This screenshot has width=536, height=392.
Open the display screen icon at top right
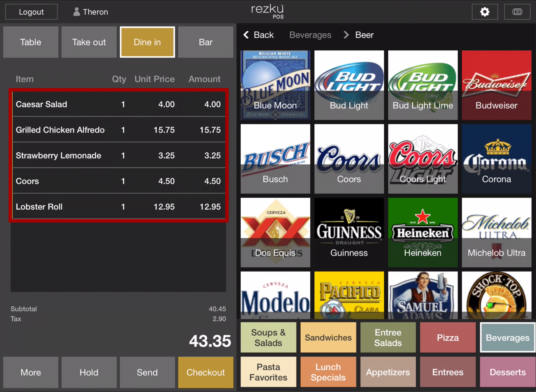[x=517, y=12]
